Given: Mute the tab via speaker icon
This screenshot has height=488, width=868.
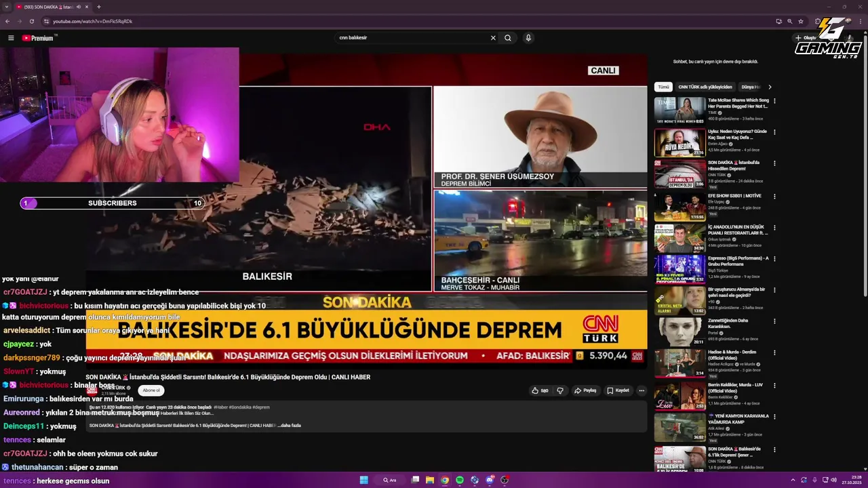Looking at the screenshot, I should click(79, 7).
